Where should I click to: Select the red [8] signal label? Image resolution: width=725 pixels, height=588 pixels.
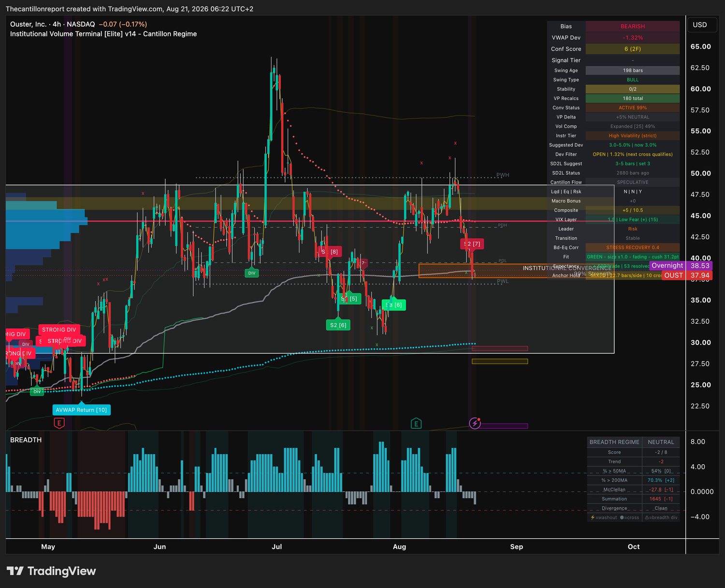tap(330, 252)
